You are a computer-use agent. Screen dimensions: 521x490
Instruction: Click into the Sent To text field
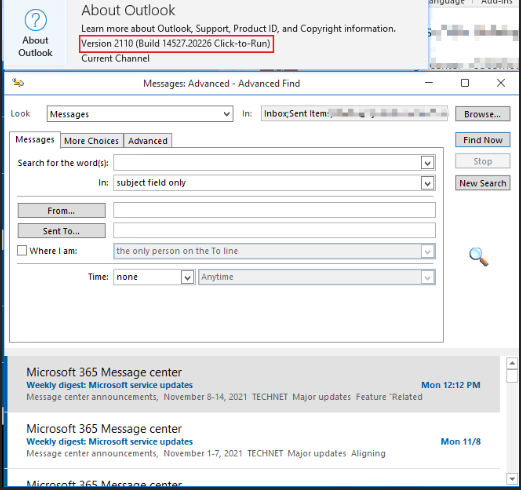[x=274, y=230]
